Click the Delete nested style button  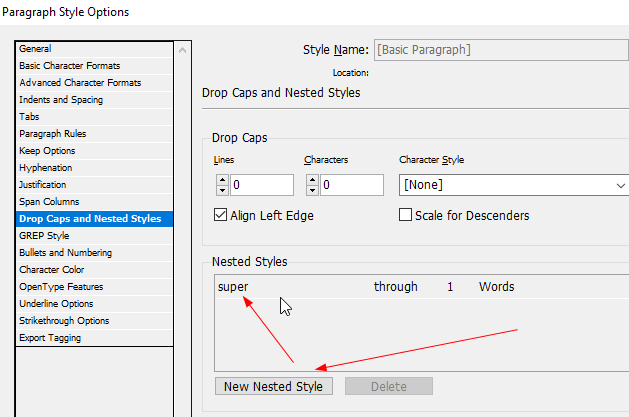tap(389, 386)
